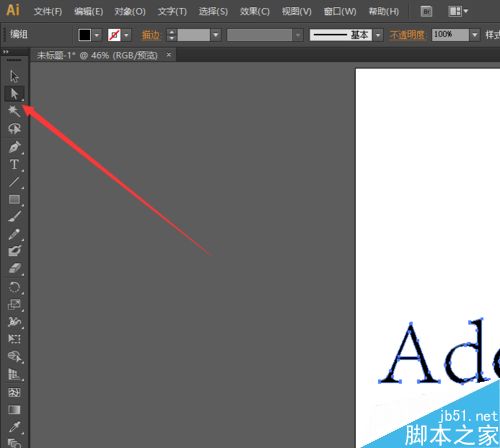Open the 编辑(E) menu
Screen dimensions: 500x448
[x=88, y=12]
